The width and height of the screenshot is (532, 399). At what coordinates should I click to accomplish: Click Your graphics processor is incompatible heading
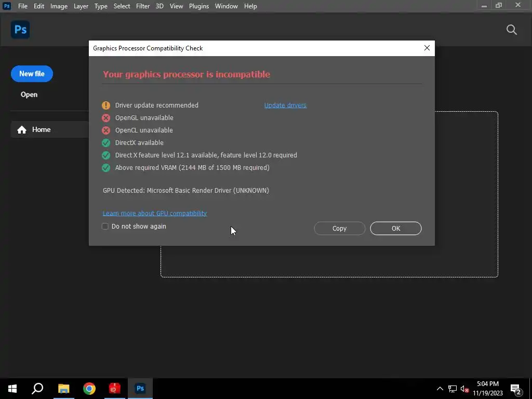coord(187,74)
